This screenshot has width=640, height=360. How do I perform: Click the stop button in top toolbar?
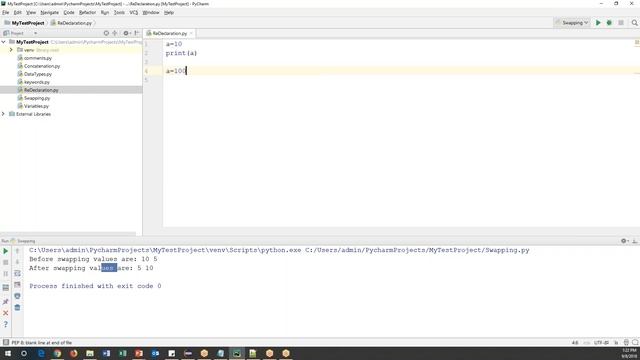621,23
